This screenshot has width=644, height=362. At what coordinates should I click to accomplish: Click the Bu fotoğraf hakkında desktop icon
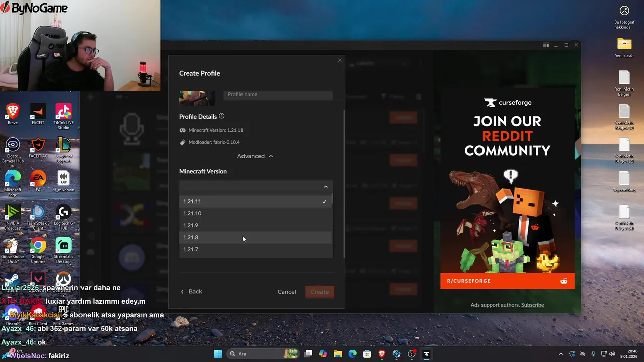point(624,17)
